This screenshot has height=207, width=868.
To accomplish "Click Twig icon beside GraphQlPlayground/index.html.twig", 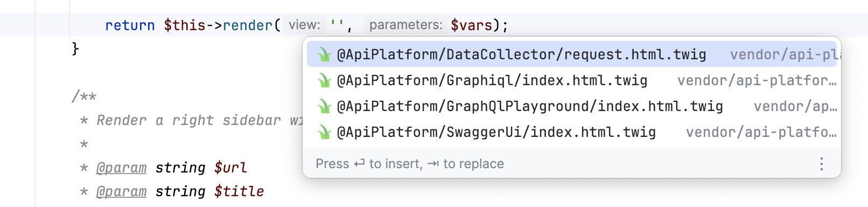I will pyautogui.click(x=324, y=106).
